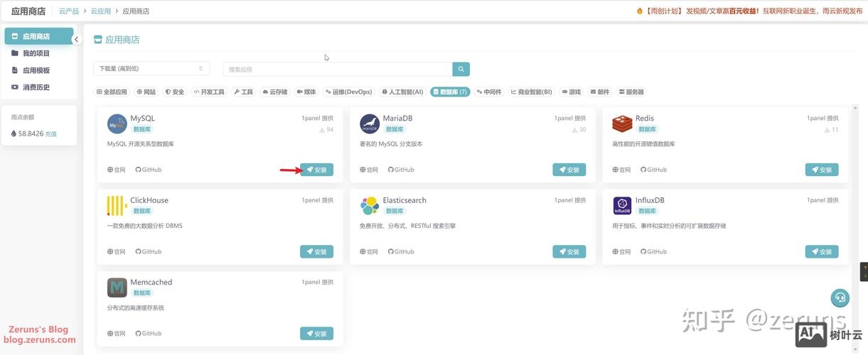Image resolution: width=868 pixels, height=355 pixels.
Task: Click the Elasticsearch app title
Action: click(x=404, y=200)
